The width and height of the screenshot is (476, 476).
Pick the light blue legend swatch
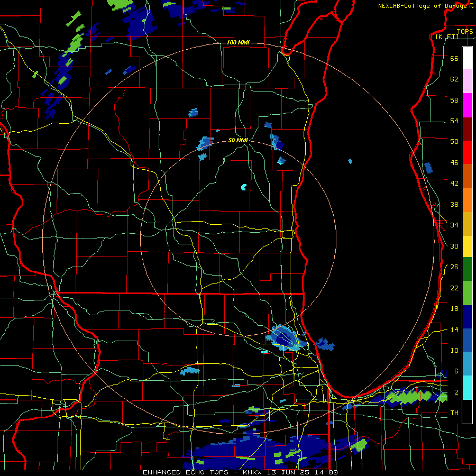[x=467, y=364]
